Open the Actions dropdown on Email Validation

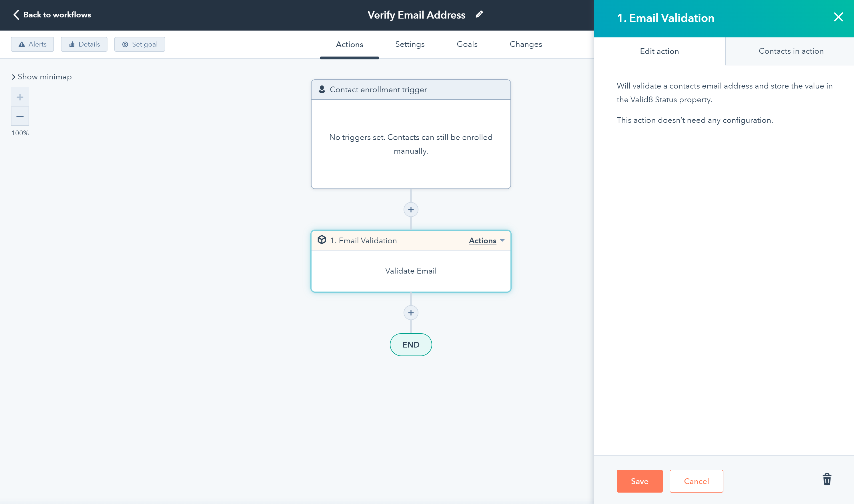[486, 240]
